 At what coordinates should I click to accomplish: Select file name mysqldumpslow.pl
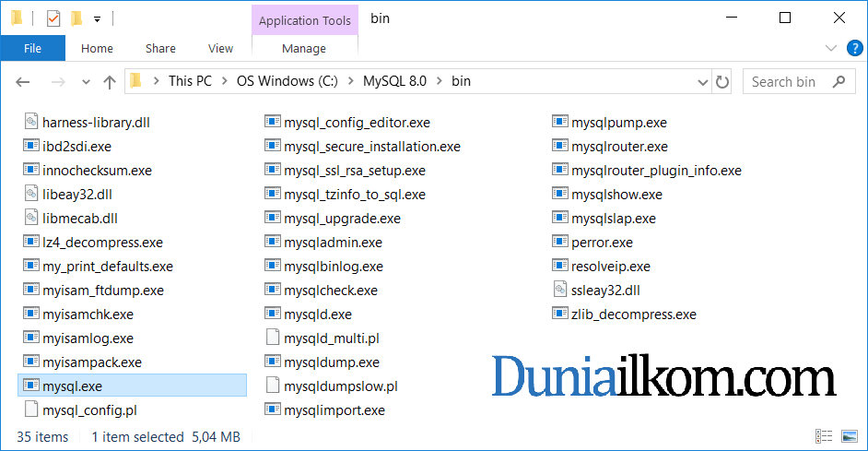(341, 386)
